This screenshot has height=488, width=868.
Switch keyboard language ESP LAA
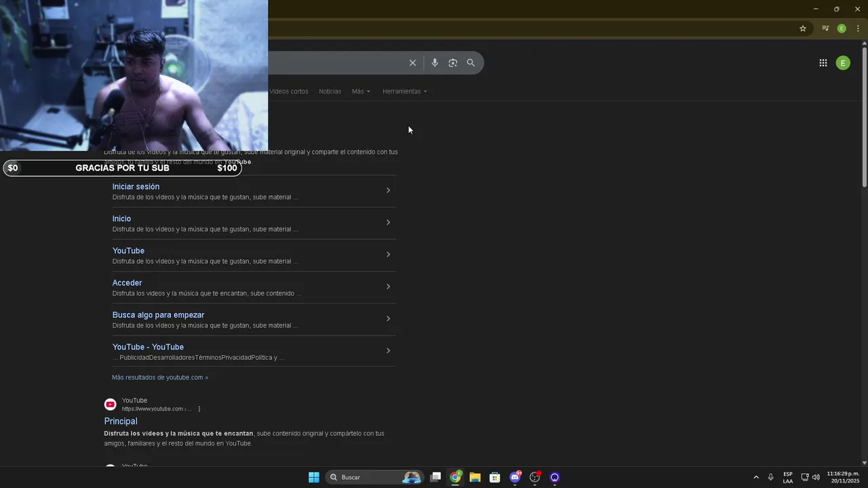click(x=788, y=477)
